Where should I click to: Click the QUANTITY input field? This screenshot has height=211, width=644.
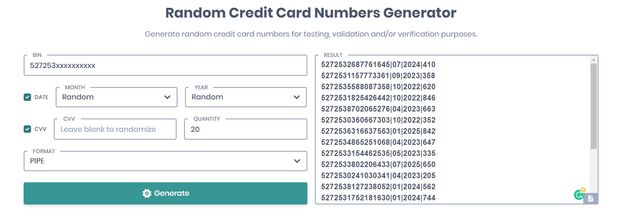(x=246, y=130)
